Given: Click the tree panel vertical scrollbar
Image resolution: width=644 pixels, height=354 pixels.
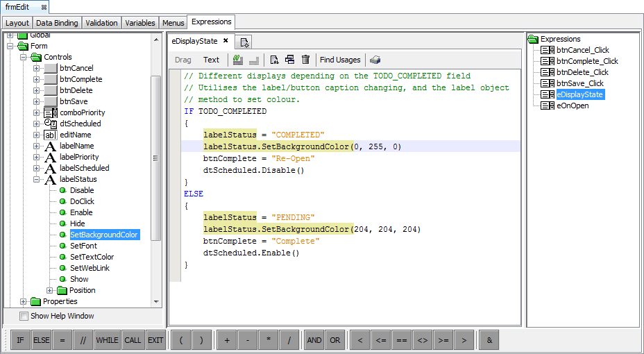Looking at the screenshot, I should [156, 160].
